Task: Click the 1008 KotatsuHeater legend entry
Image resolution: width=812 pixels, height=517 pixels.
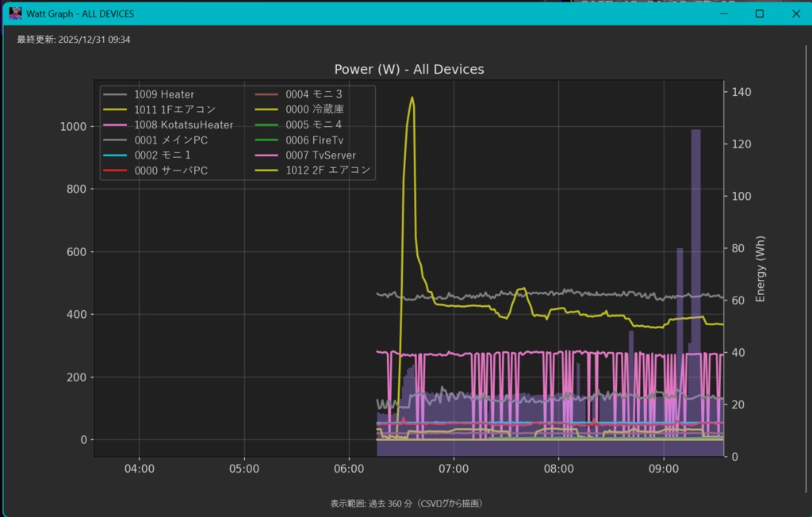Action: pos(168,124)
